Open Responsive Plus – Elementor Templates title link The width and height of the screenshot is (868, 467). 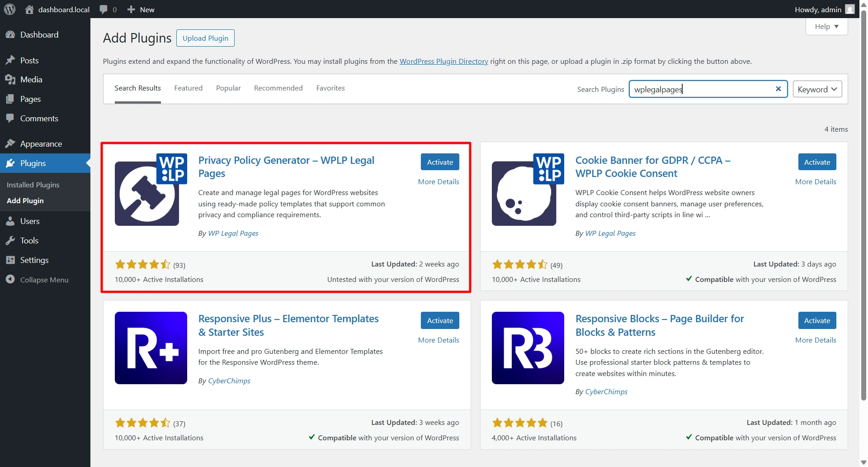tap(288, 325)
